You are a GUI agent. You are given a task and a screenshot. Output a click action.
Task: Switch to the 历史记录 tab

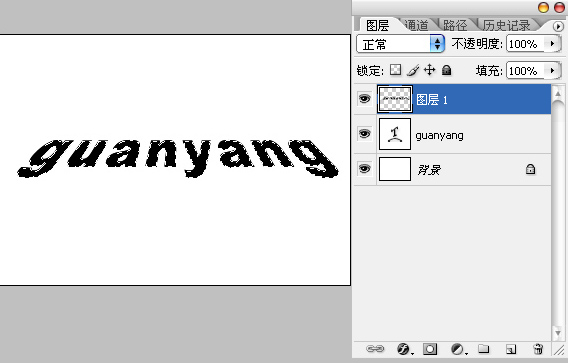tap(506, 25)
